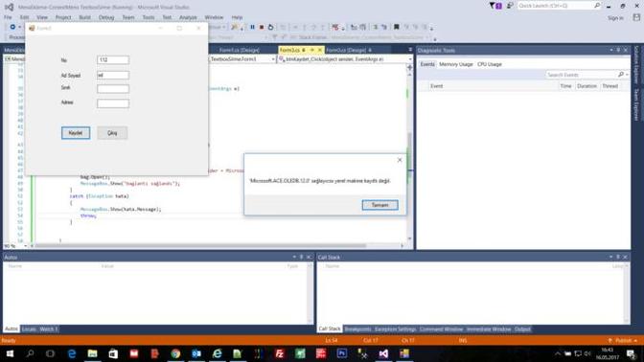The image size is (644, 362).
Task: Open the Exception Settings tab
Action: 395,329
